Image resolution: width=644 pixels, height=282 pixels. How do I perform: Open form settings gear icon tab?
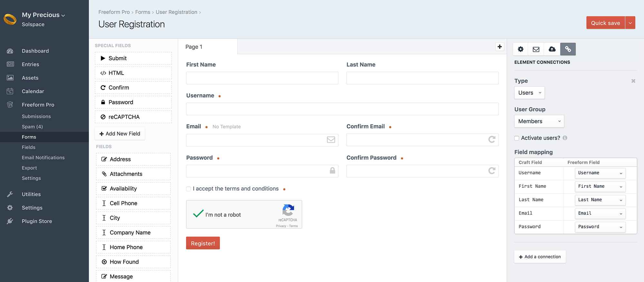[x=520, y=49]
